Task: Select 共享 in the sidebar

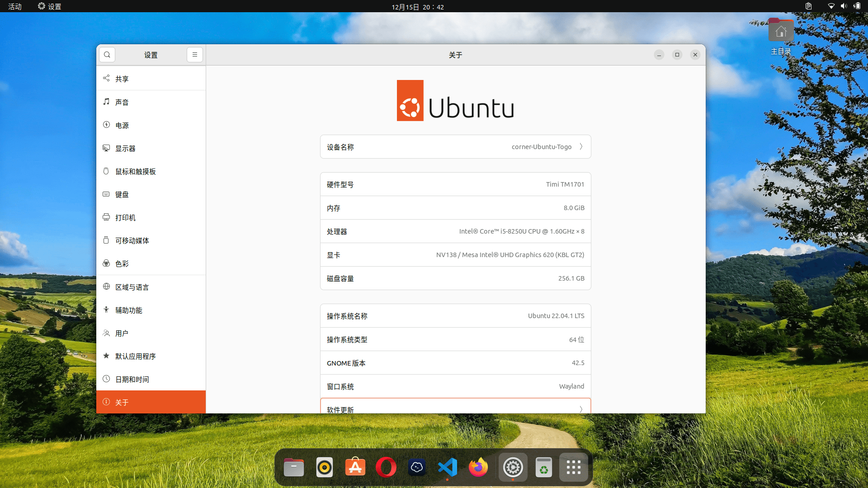Action: (151, 79)
